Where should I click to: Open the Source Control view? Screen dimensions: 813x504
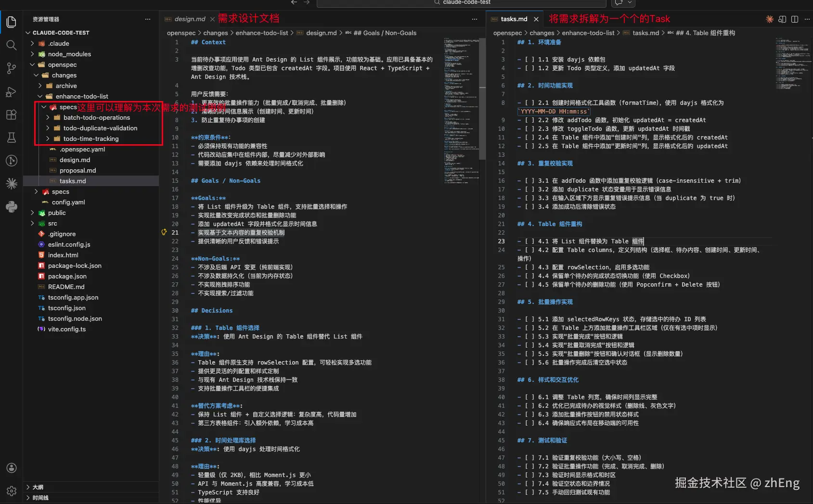[12, 68]
